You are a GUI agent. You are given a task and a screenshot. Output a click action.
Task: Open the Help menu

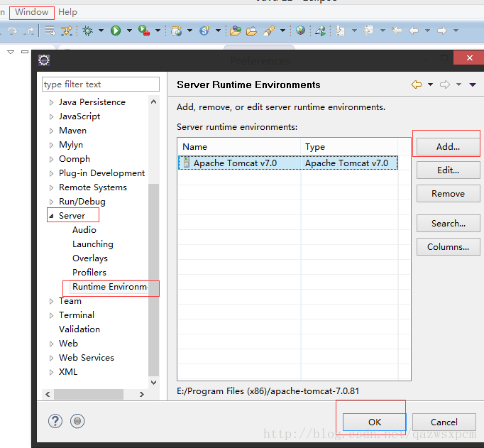coord(67,12)
